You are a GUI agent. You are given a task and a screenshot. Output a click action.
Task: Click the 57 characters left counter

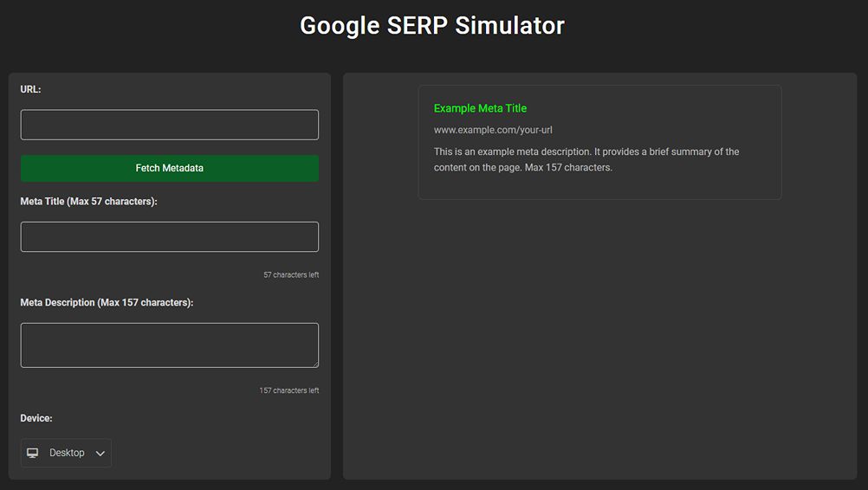point(291,274)
